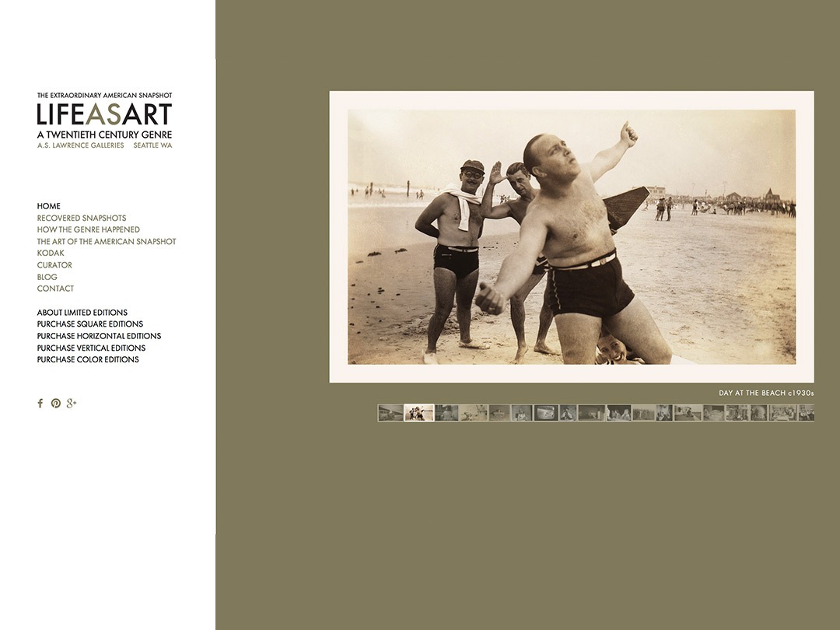This screenshot has height=630, width=840.
Task: Go to the Home page link
Action: [x=49, y=206]
